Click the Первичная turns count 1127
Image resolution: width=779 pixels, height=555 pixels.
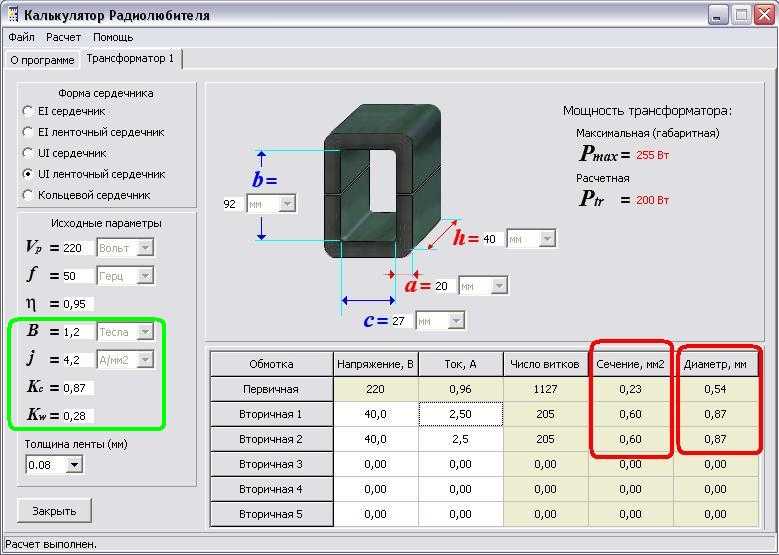pyautogui.click(x=545, y=389)
